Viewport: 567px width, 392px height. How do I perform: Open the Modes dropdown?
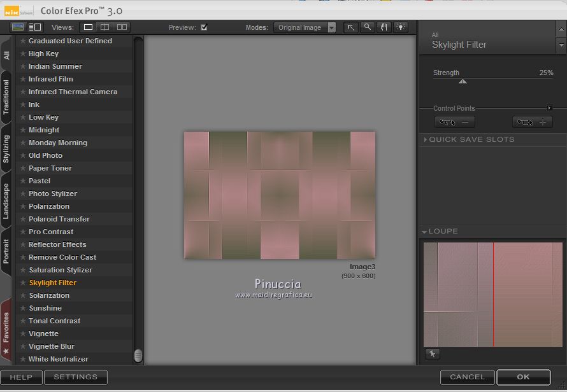click(x=305, y=27)
